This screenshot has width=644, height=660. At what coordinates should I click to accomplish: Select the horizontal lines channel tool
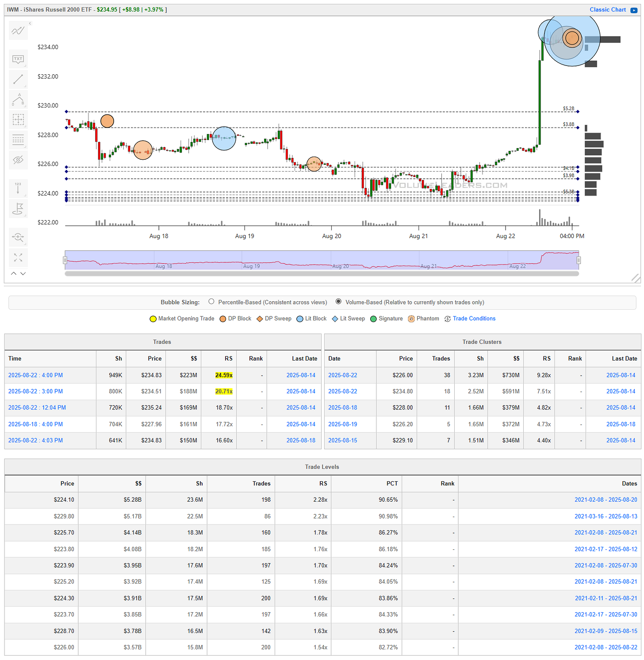point(18,140)
